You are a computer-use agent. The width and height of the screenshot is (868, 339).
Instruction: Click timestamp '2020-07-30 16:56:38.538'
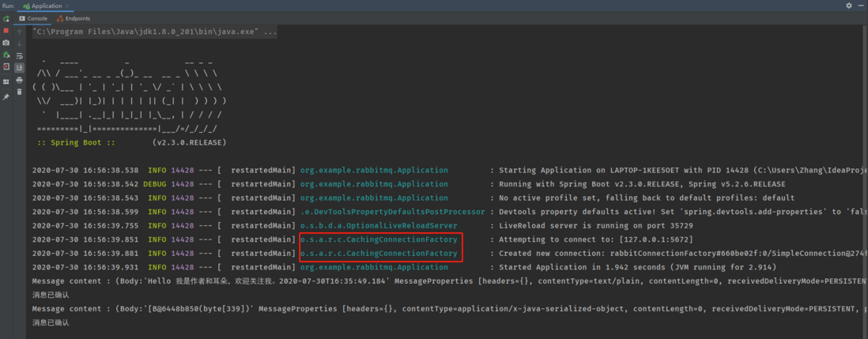coord(85,171)
